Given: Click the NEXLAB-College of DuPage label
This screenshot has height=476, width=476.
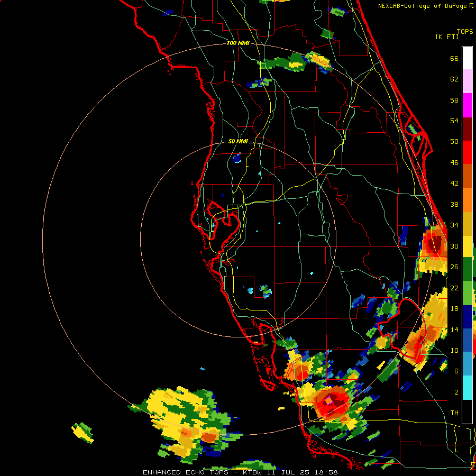Looking at the screenshot, I should pyautogui.click(x=423, y=6).
